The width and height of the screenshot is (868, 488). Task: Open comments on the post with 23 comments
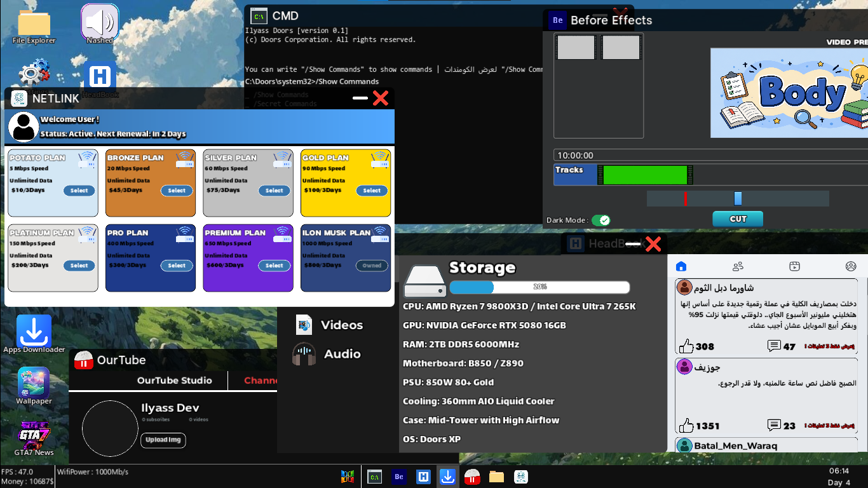pyautogui.click(x=774, y=426)
